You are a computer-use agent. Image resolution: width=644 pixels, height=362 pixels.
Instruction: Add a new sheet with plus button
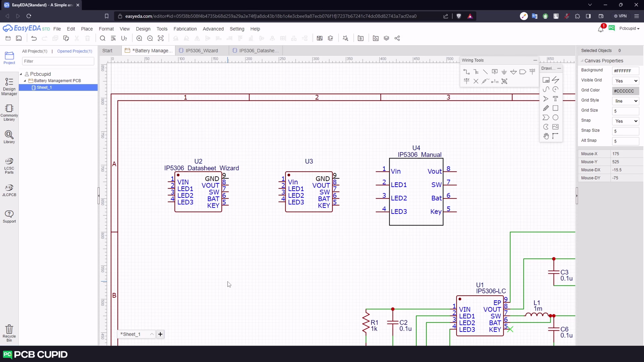160,334
